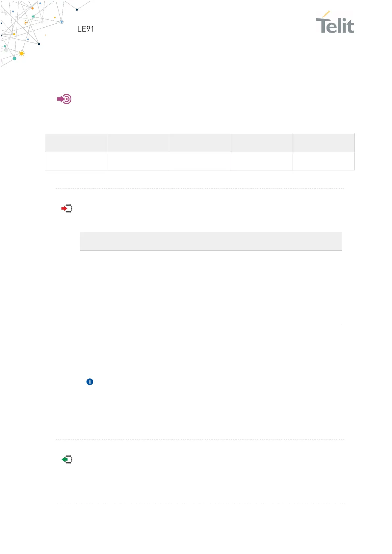Viewport: 392px width, 554px height.
Task: Click the red arrow chip icon
Action: [x=67, y=209]
